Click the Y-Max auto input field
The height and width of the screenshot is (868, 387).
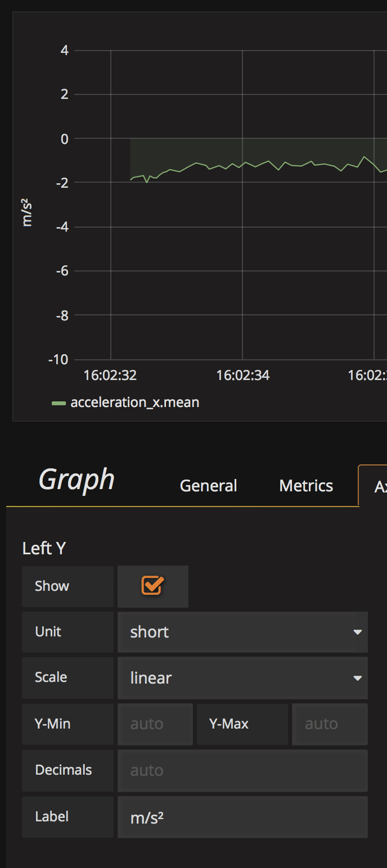pyautogui.click(x=330, y=724)
